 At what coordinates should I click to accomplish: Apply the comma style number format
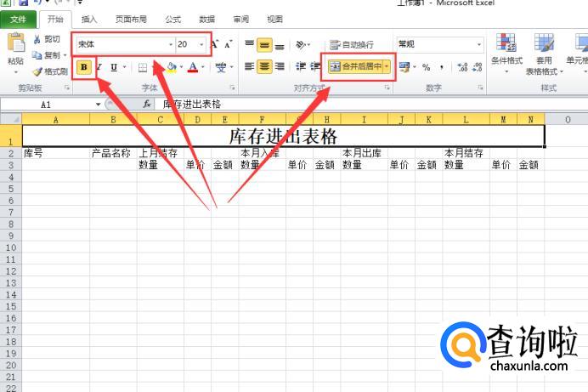click(442, 67)
